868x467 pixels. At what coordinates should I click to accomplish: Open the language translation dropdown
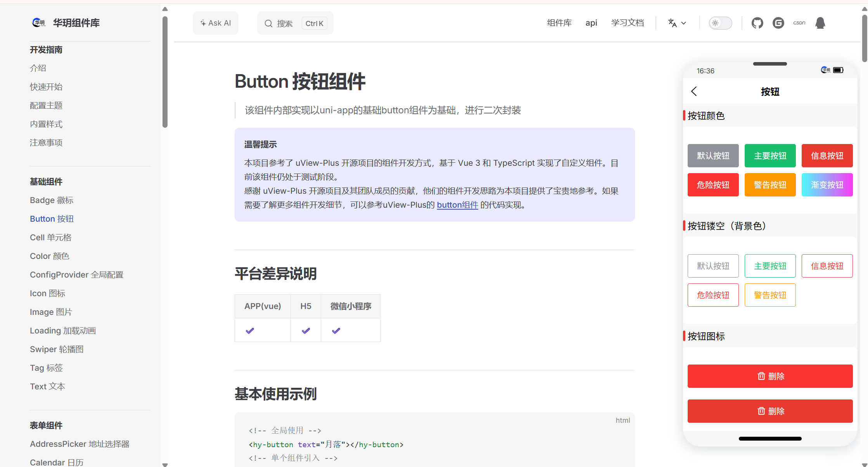pos(677,23)
